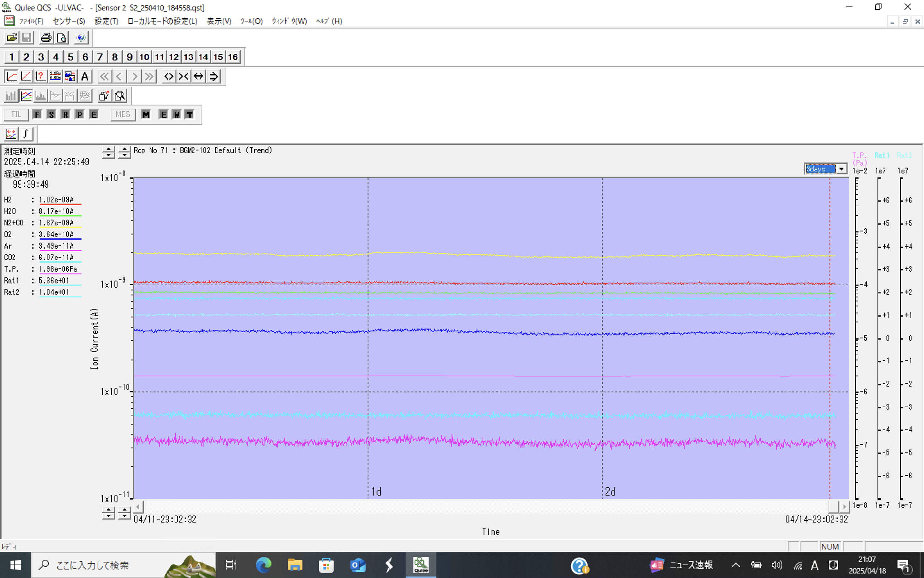Click the 3days dropdown arrow button
The height and width of the screenshot is (578, 924).
click(841, 169)
